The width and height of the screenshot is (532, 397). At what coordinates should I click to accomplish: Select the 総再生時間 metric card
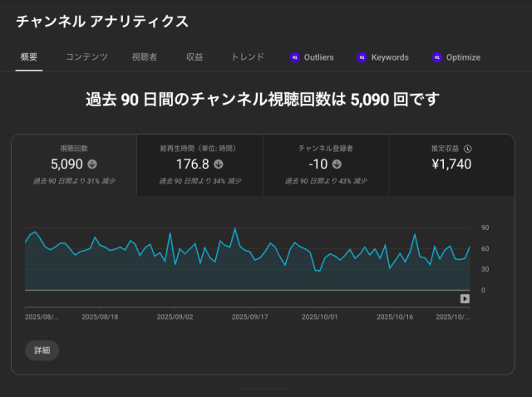click(x=199, y=165)
